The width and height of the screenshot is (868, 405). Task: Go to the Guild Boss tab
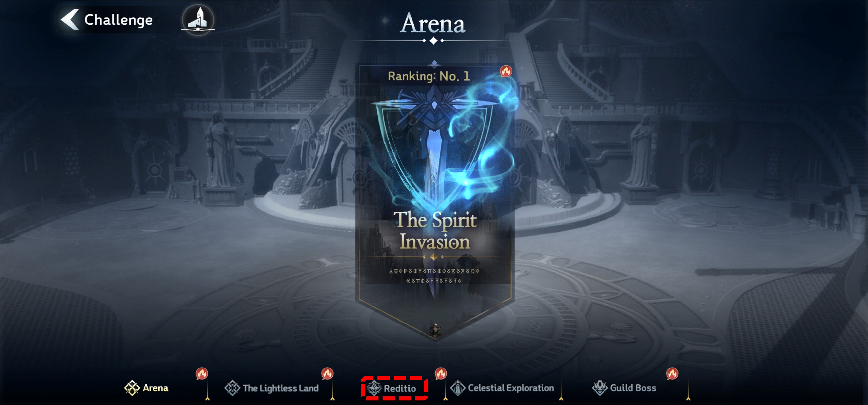[624, 388]
